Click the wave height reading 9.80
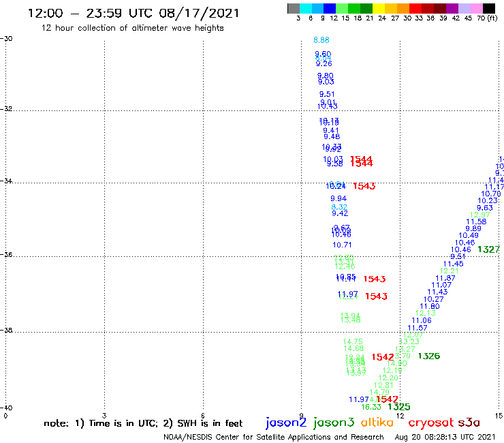Image resolution: width=504 pixels, height=443 pixels. click(x=326, y=76)
